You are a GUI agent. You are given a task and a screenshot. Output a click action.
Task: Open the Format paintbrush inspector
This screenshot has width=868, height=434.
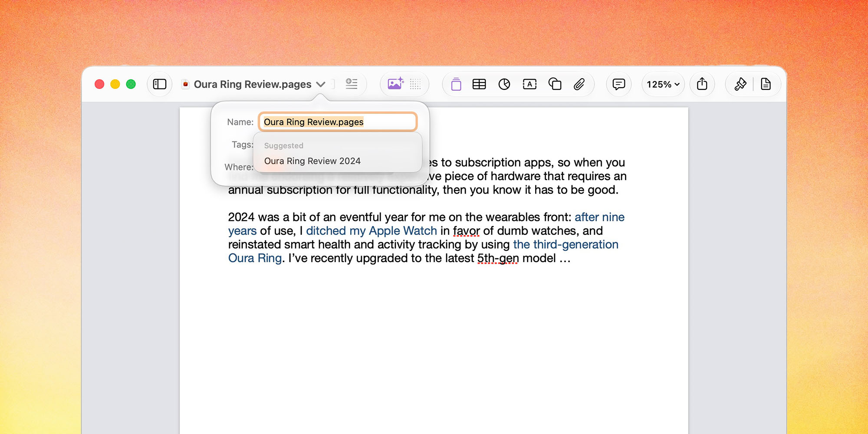point(740,84)
